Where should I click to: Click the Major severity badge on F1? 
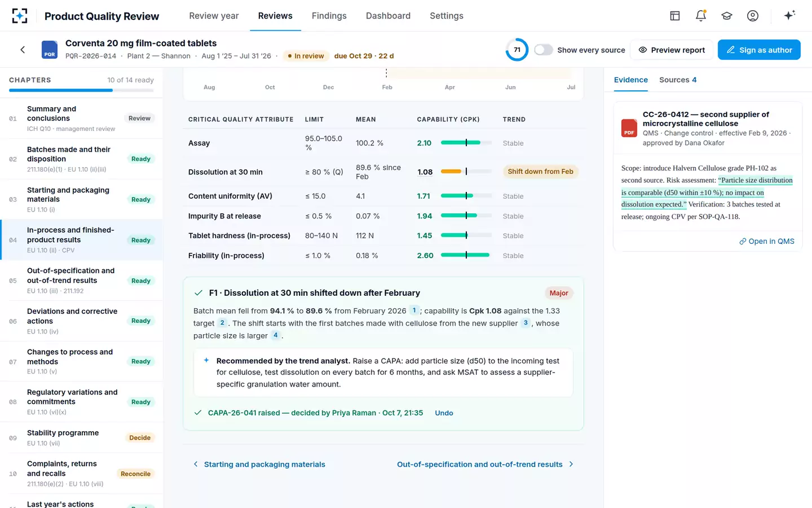[x=559, y=293]
